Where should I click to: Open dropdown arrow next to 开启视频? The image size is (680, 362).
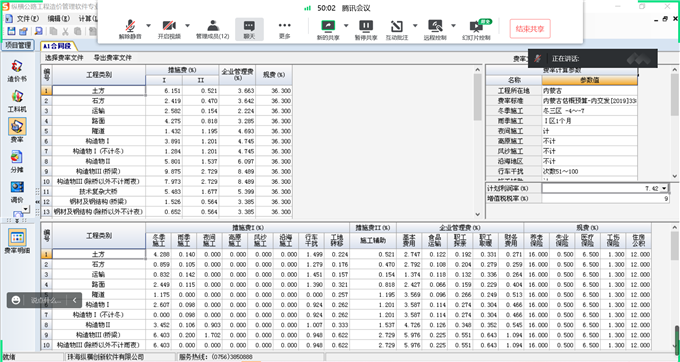[187, 26]
